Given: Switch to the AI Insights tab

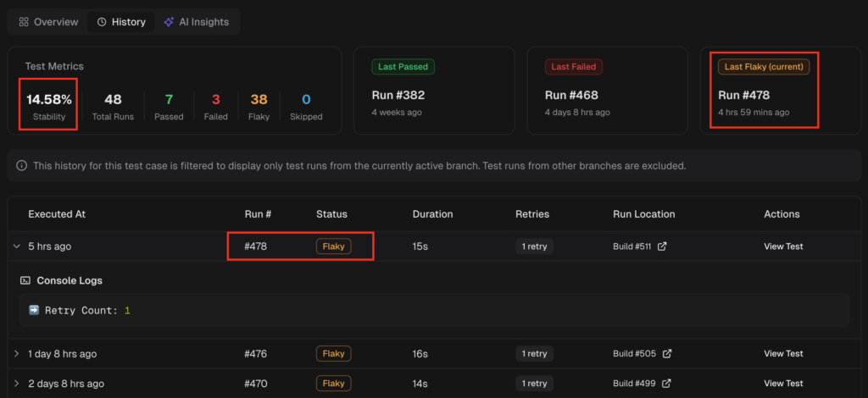Looking at the screenshot, I should [x=197, y=22].
